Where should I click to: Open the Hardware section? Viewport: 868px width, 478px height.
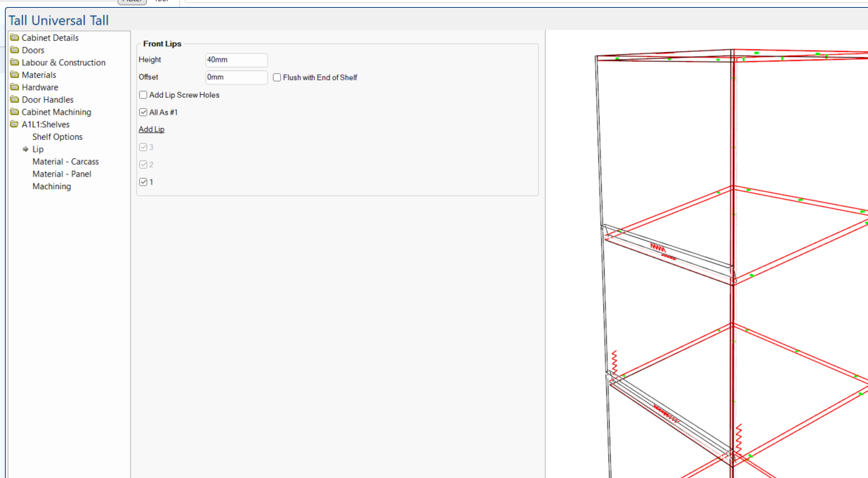pyautogui.click(x=40, y=87)
